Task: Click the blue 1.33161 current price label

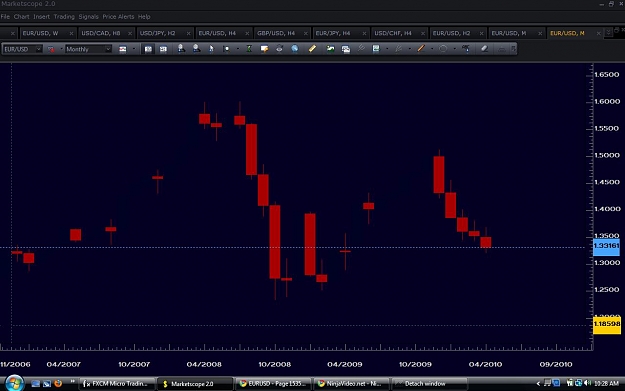Action: coord(606,246)
